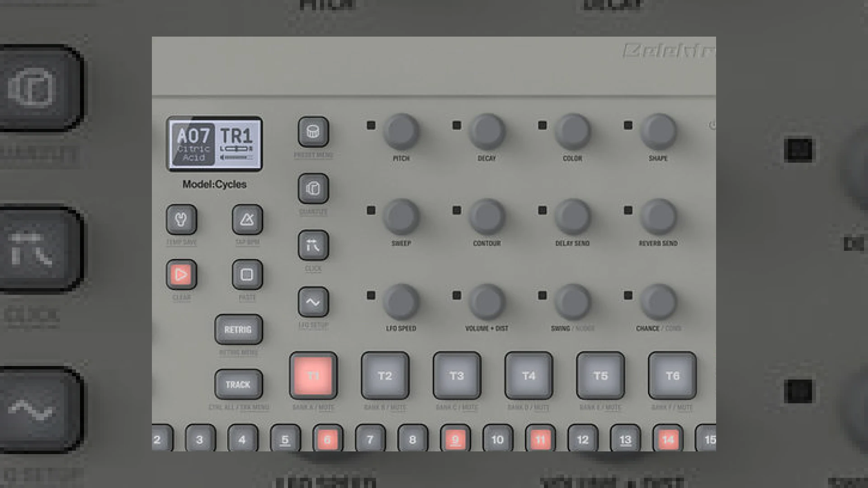Image resolution: width=868 pixels, height=488 pixels.
Task: Hit the Click metronome track button
Action: pyautogui.click(x=313, y=245)
